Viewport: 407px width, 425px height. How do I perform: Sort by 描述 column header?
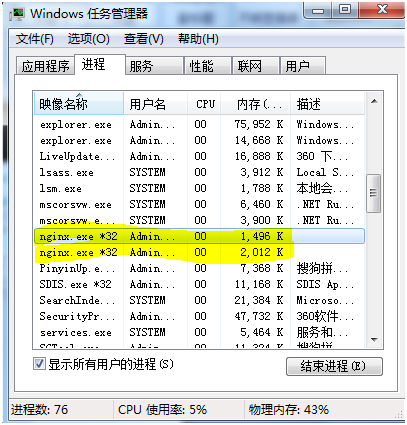328,104
